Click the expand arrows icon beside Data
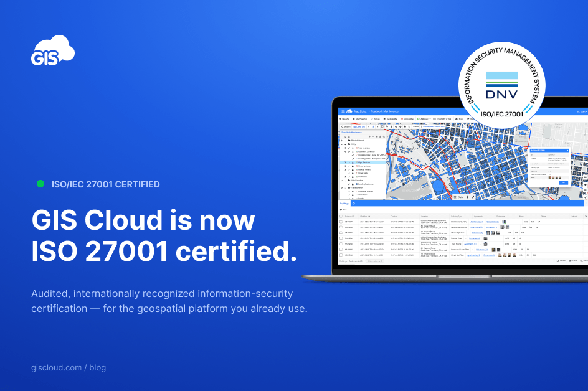Screen dimensions: 588x391 point(473,197)
